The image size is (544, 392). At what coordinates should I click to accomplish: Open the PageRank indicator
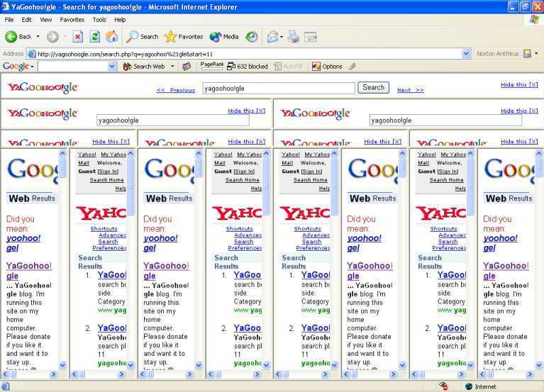click(x=211, y=66)
